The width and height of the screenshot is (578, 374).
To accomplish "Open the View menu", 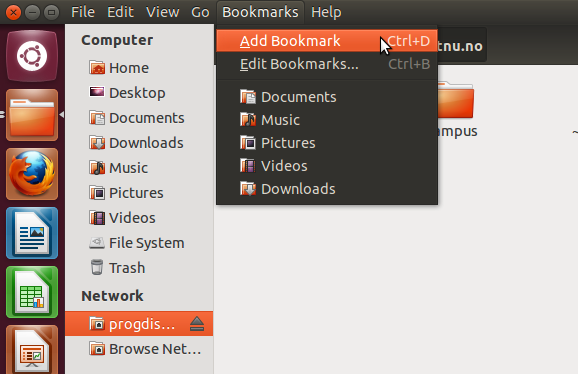I will coord(162,12).
